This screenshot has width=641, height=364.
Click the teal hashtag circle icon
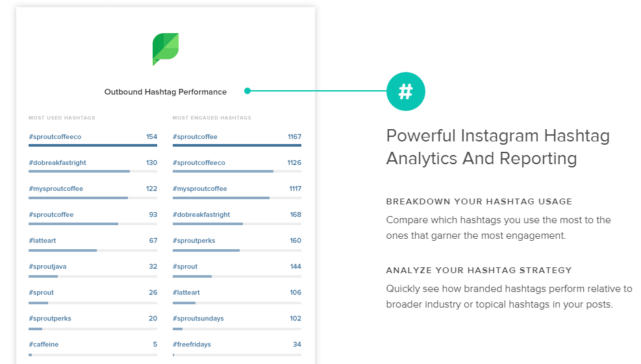coord(405,91)
